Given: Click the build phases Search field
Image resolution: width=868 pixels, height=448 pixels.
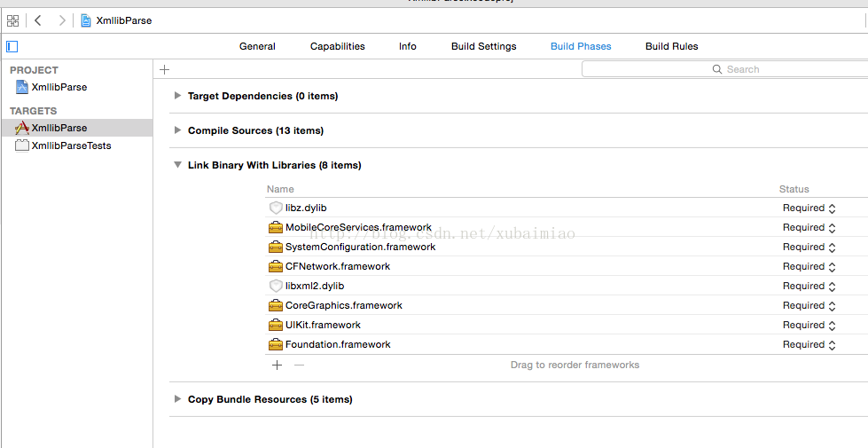Looking at the screenshot, I should [x=724, y=69].
